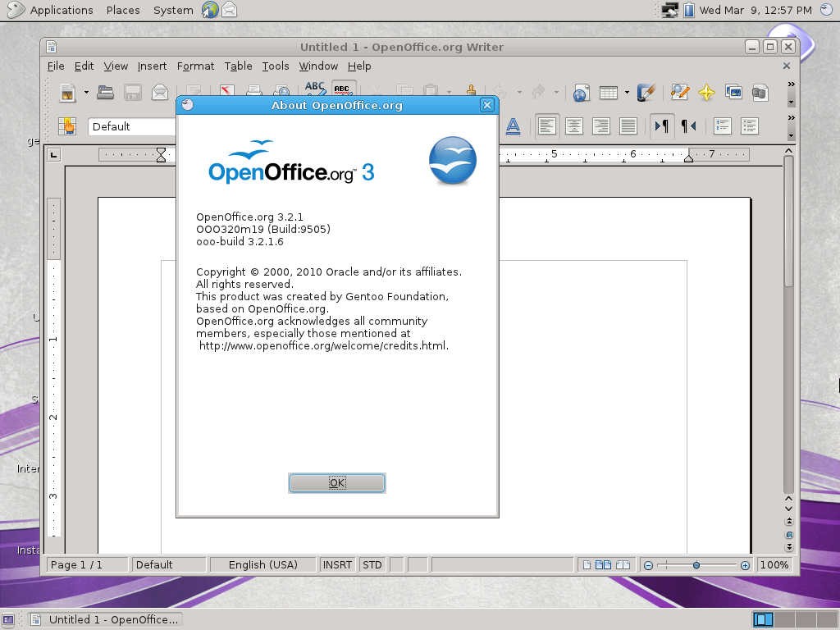Enable justified text alignment
The width and height of the screenshot is (840, 630).
(x=627, y=126)
